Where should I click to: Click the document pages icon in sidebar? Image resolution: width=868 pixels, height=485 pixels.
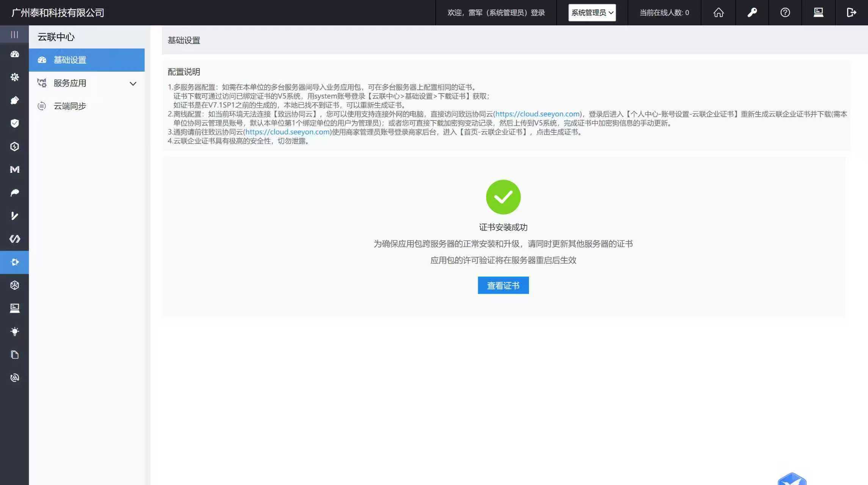(x=14, y=355)
